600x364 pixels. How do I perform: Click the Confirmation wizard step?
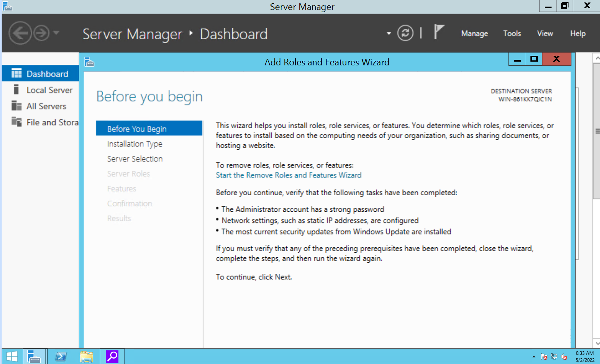(129, 204)
